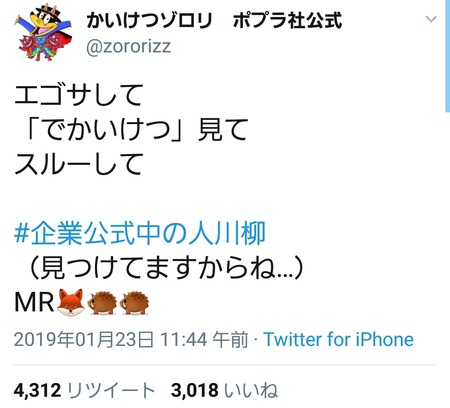Viewport: 450px width, 408px height.
Task: Click the first boar emoji
Action: click(102, 303)
